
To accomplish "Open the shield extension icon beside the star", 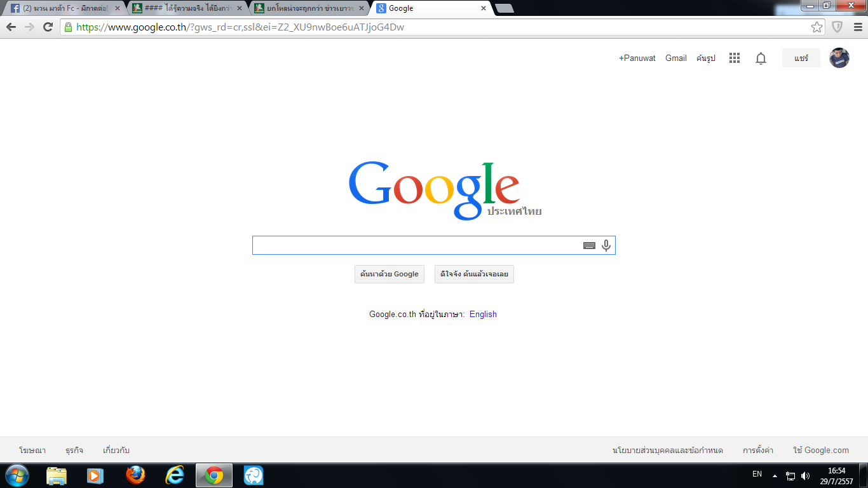I will pyautogui.click(x=837, y=27).
